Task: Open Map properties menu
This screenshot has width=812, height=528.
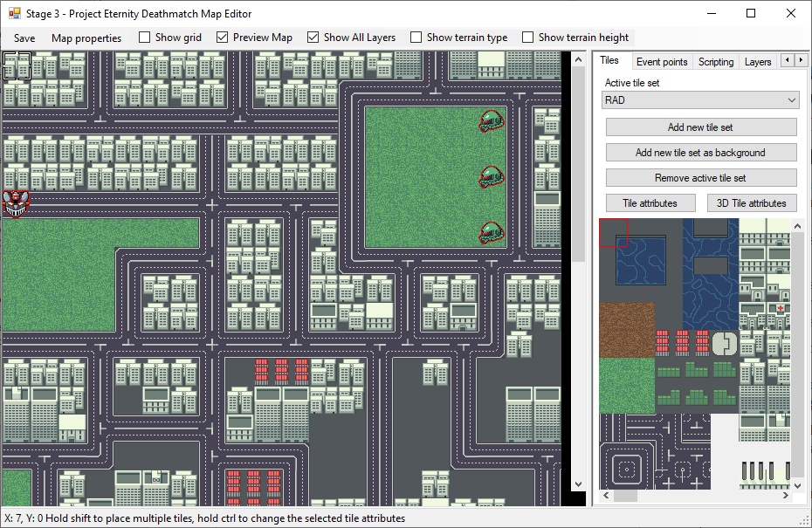Action: tap(86, 38)
